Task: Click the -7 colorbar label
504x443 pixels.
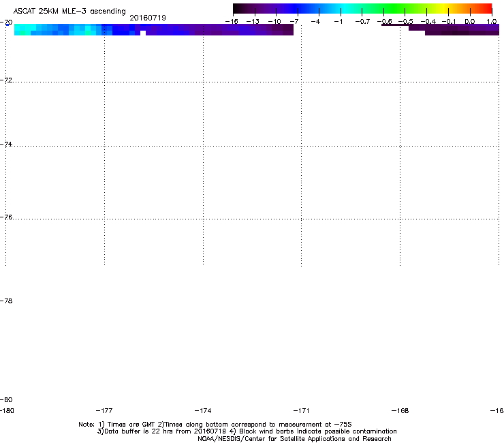Action: [x=294, y=22]
